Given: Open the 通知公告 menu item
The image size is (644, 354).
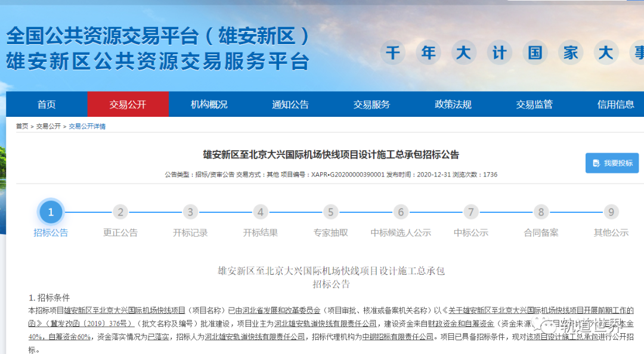Looking at the screenshot, I should click(x=290, y=104).
